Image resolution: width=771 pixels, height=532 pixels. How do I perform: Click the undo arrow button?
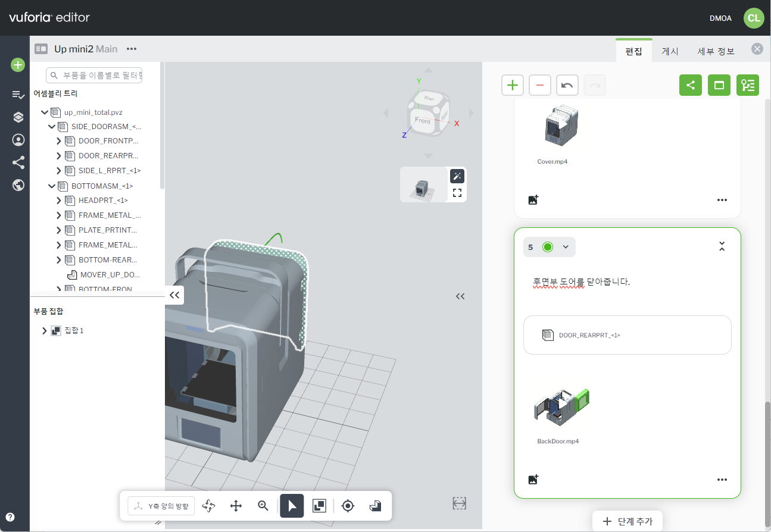coord(567,85)
